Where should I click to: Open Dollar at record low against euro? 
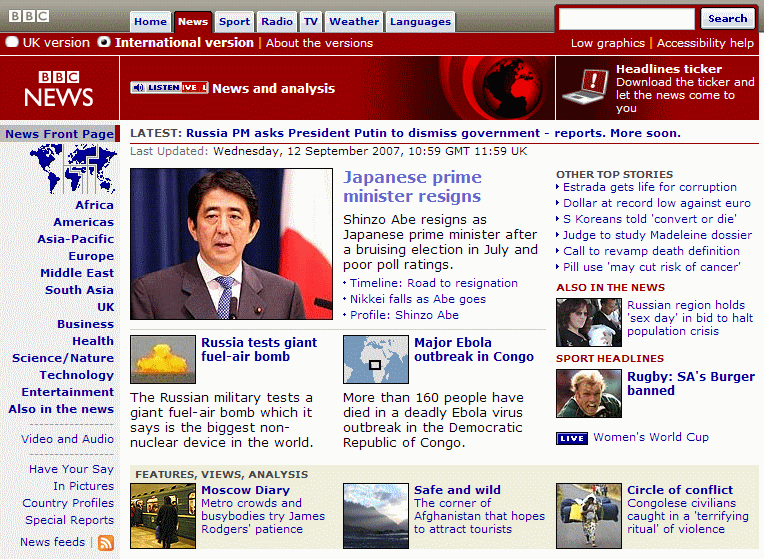pyautogui.click(x=657, y=204)
